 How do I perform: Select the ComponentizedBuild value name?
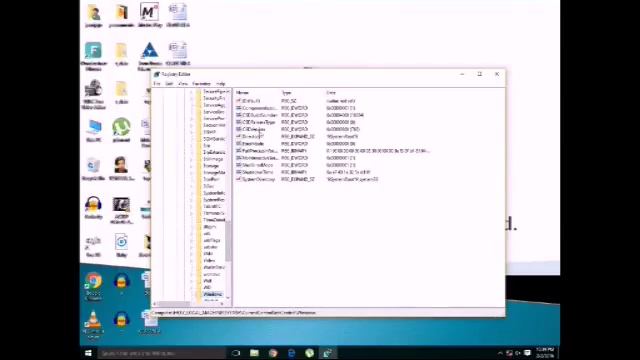[260, 108]
